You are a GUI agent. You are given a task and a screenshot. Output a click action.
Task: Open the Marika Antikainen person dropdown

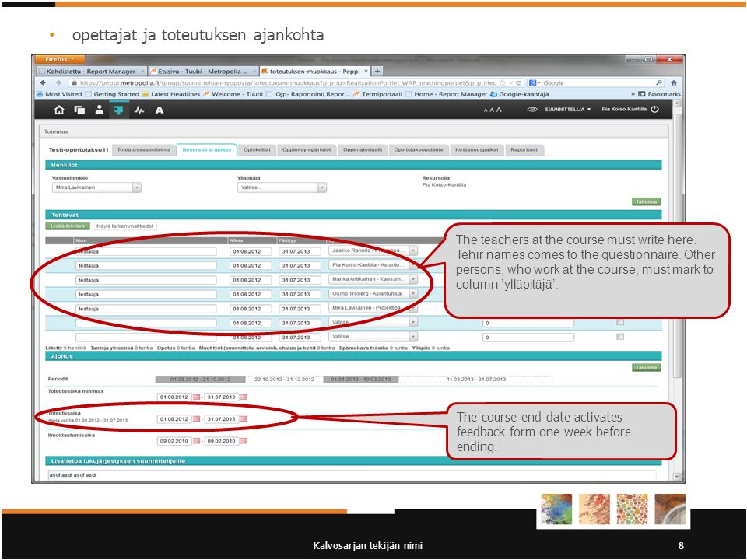pyautogui.click(x=373, y=279)
